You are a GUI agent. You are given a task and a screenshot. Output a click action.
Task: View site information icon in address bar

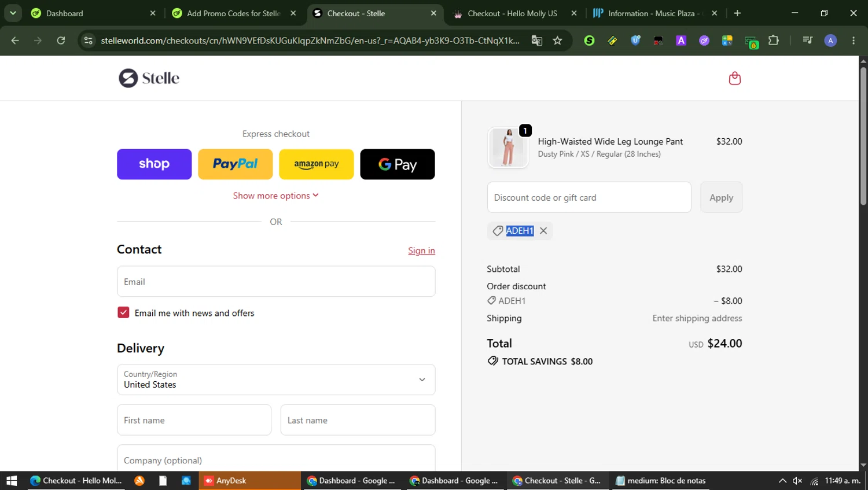pyautogui.click(x=88, y=40)
